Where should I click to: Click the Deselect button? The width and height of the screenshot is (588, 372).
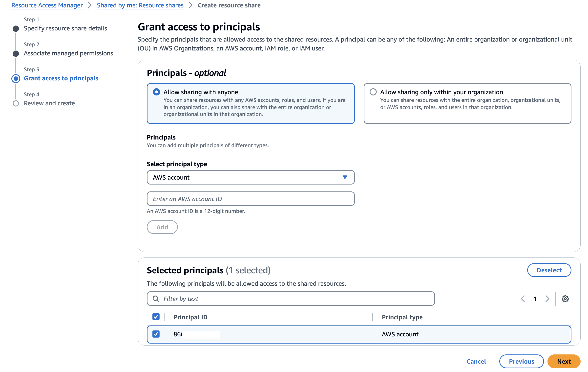click(549, 270)
